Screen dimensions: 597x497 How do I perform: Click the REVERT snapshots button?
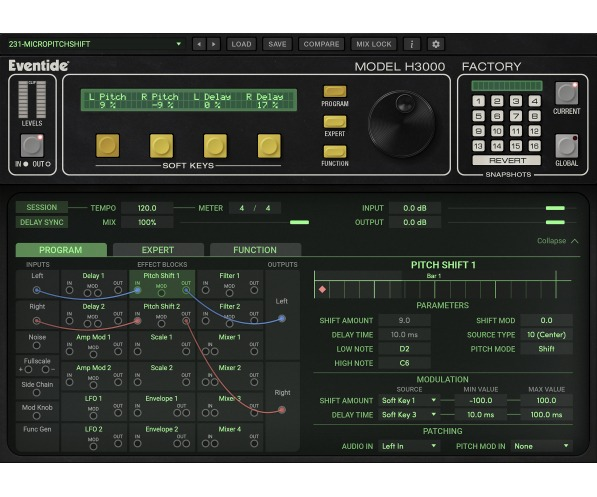point(507,160)
